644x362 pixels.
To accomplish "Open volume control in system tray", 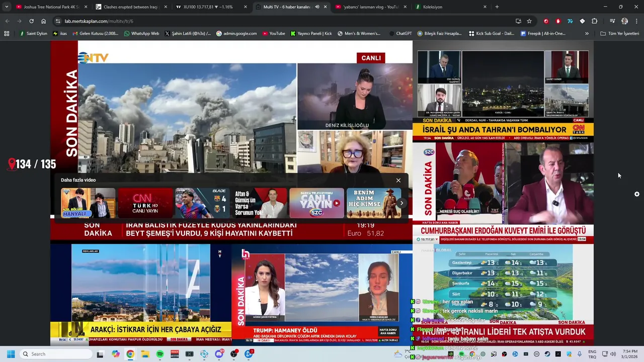I will click(613, 354).
